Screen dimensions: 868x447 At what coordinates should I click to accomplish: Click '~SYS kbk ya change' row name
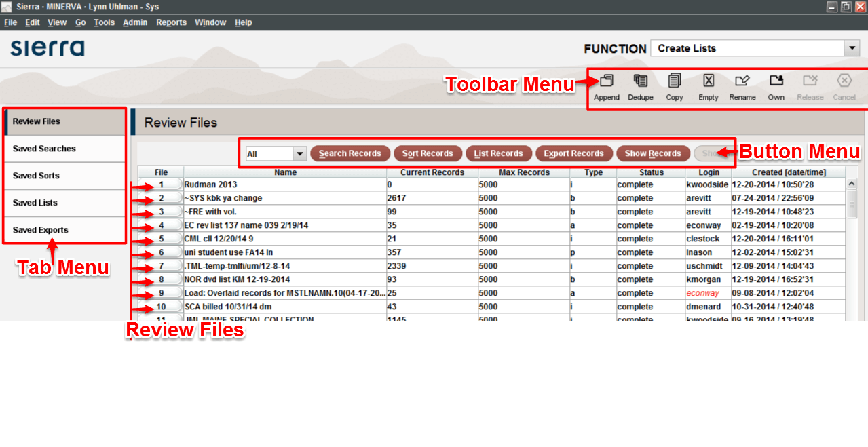pyautogui.click(x=223, y=198)
